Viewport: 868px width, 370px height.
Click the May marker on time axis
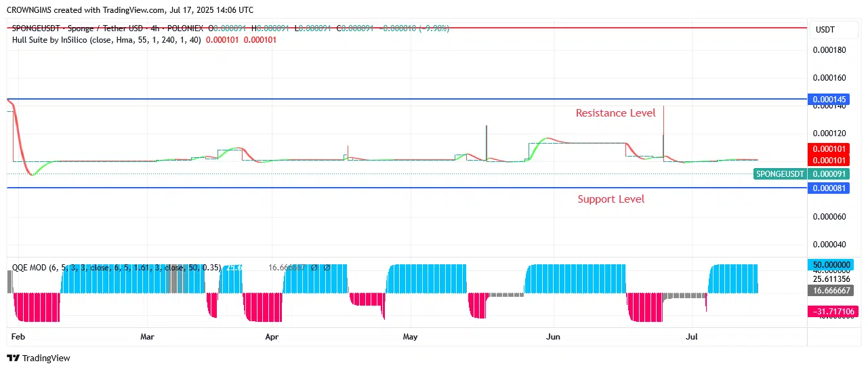[x=409, y=336]
